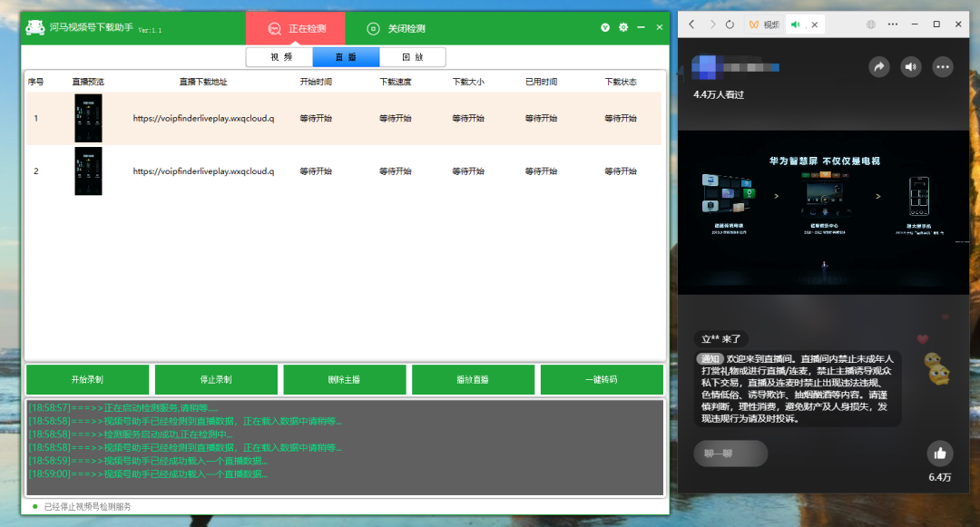The height and width of the screenshot is (527, 980).
Task: Click the browser refresh icon
Action: 730,24
